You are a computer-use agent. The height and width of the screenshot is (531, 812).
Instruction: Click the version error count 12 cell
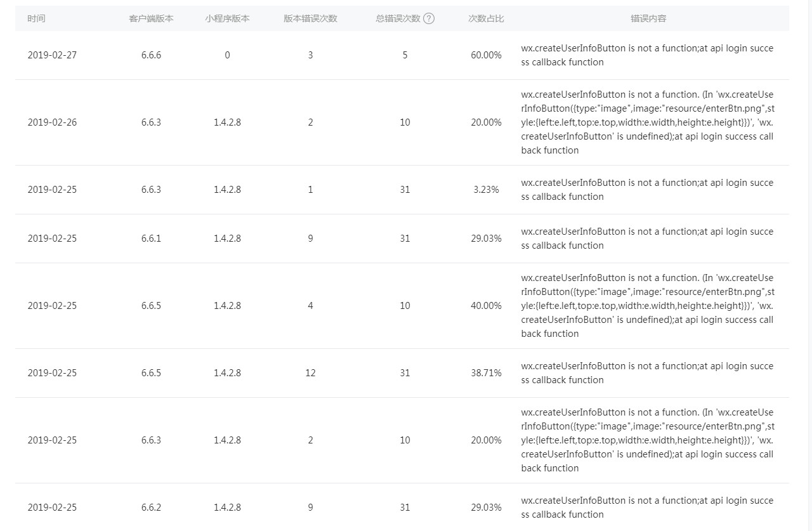[310, 373]
